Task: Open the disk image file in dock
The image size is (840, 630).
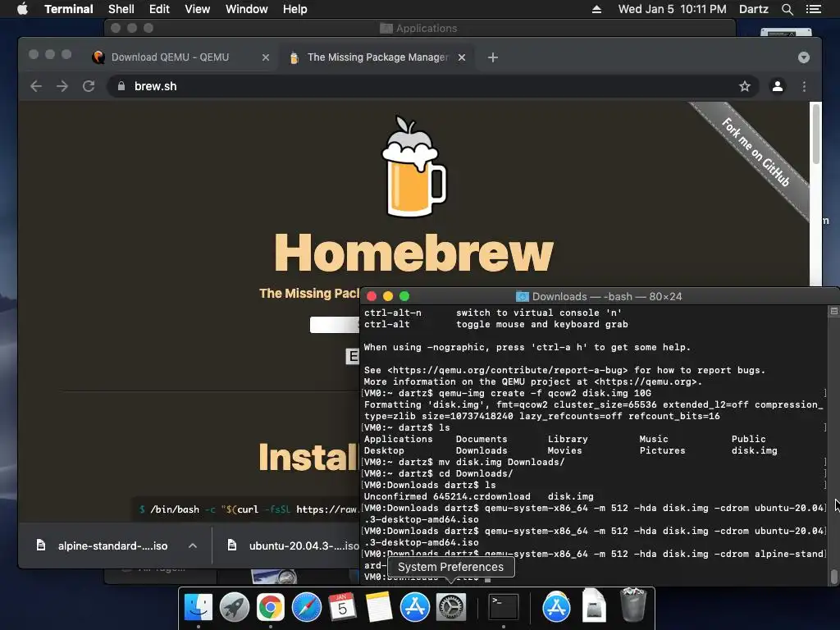Action: pyautogui.click(x=594, y=607)
